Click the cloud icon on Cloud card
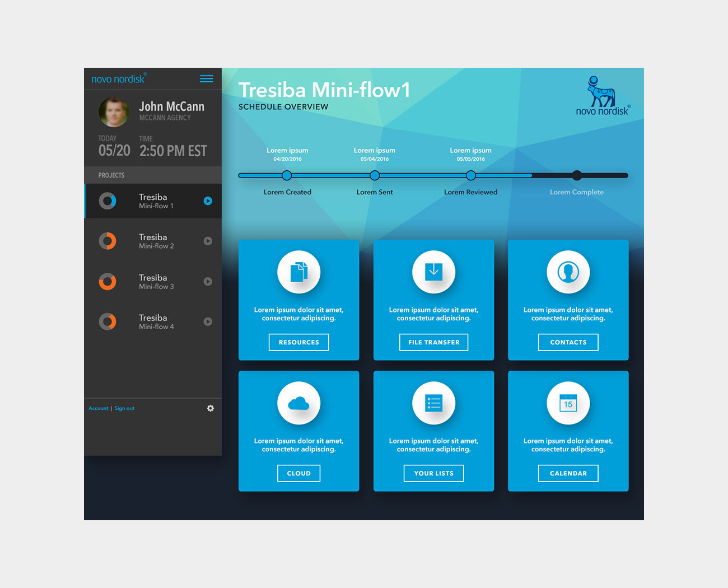 point(299,403)
